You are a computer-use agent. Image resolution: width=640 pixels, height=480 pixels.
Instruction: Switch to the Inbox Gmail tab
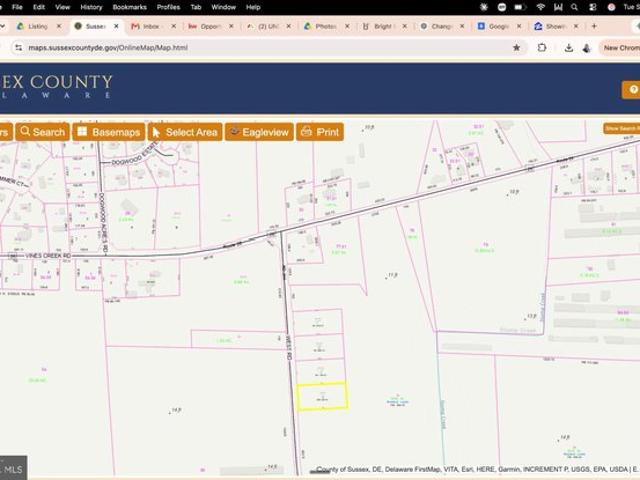(151, 26)
